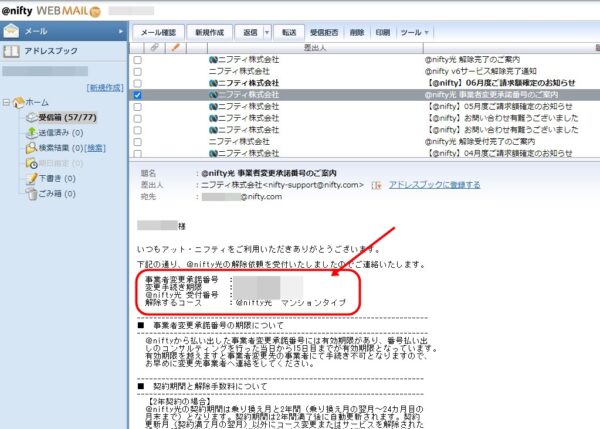Click the 新規作成 link in sidebar

pyautogui.click(x=104, y=88)
